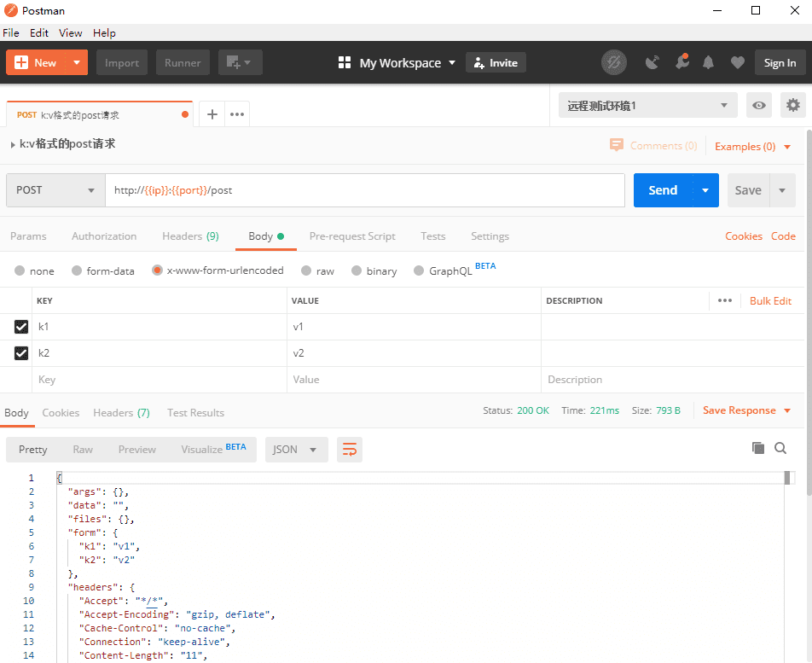The width and height of the screenshot is (812, 663).
Task: Uncheck the k1 row checkbox
Action: click(x=21, y=327)
